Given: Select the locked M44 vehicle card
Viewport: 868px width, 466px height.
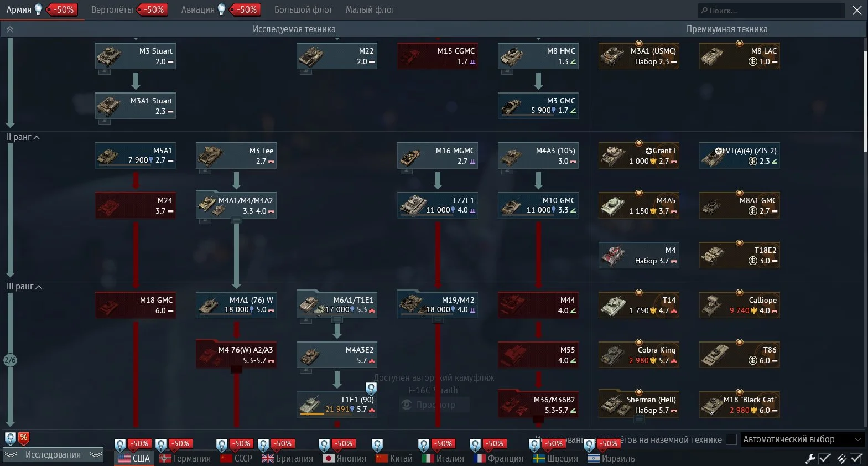Looking at the screenshot, I should pos(538,306).
